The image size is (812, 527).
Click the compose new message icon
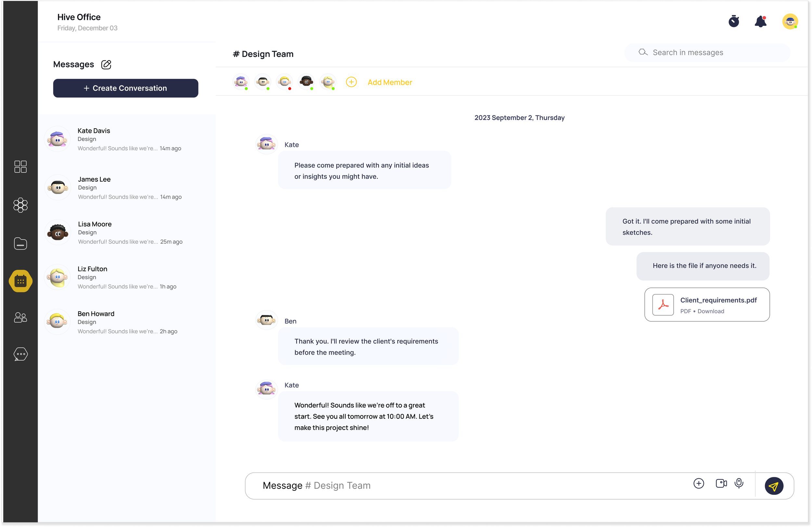pyautogui.click(x=106, y=65)
